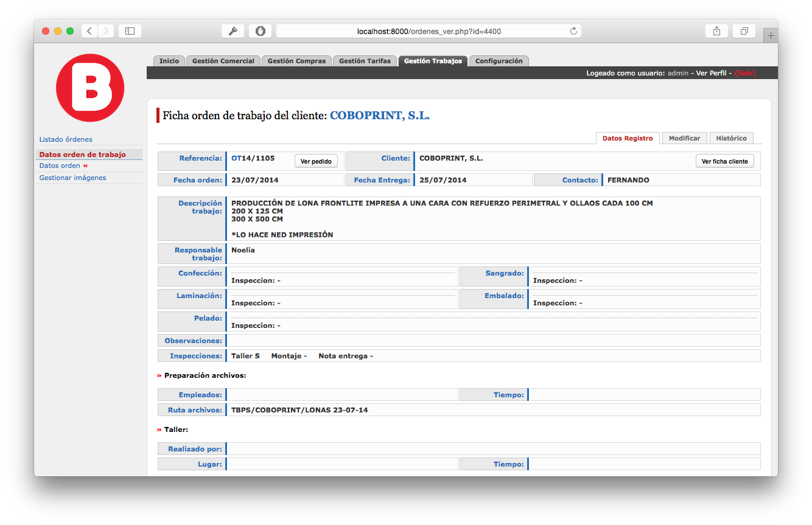812x525 pixels.
Task: Switch to Gestión Compras tab
Action: [296, 61]
